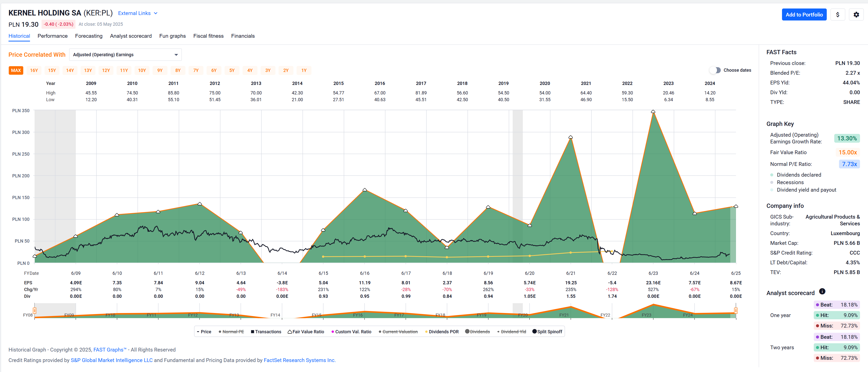Select the 5Y time range
This screenshot has width=868, height=372.
click(232, 70)
